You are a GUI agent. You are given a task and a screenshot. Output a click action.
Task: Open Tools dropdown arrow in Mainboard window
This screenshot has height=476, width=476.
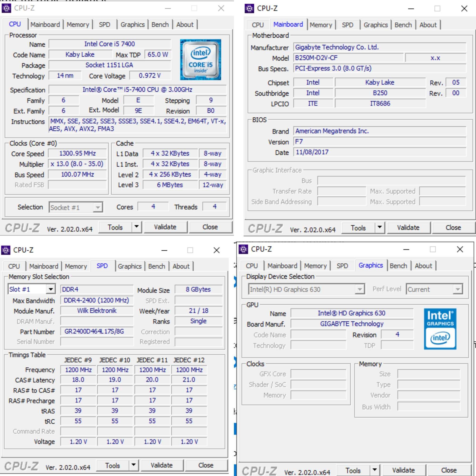[x=380, y=227]
